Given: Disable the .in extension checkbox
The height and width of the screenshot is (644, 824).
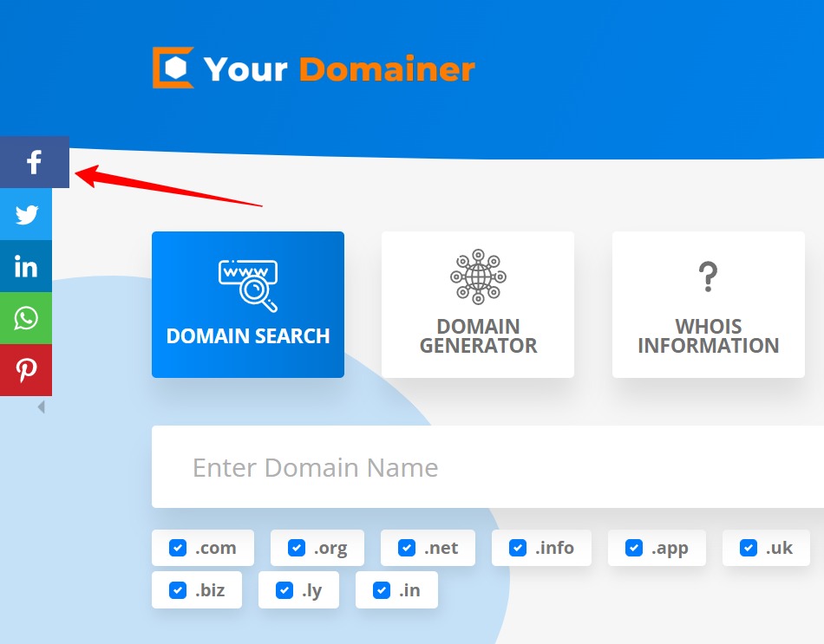Looking at the screenshot, I should pyautogui.click(x=382, y=590).
